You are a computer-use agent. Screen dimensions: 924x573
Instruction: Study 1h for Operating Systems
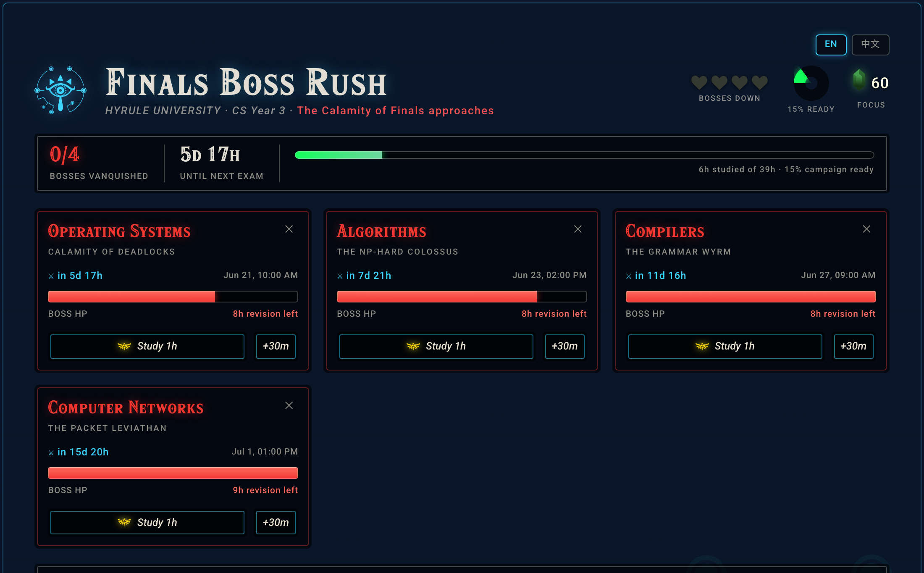[x=147, y=346]
